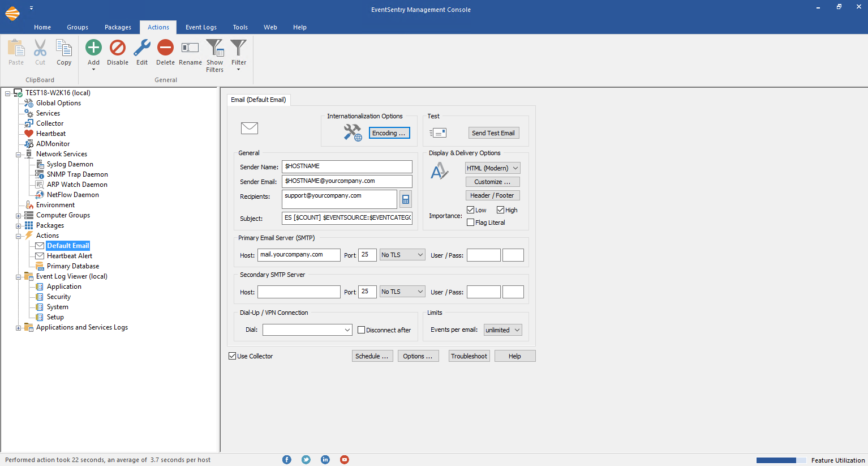The image size is (868, 466).
Task: Select Heartbeat Alert action
Action: point(70,256)
